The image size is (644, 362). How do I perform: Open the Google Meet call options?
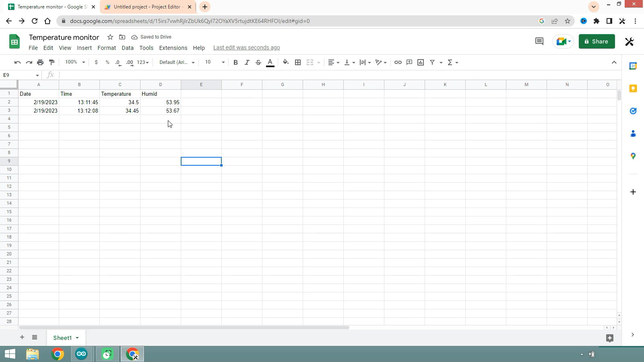click(x=563, y=41)
